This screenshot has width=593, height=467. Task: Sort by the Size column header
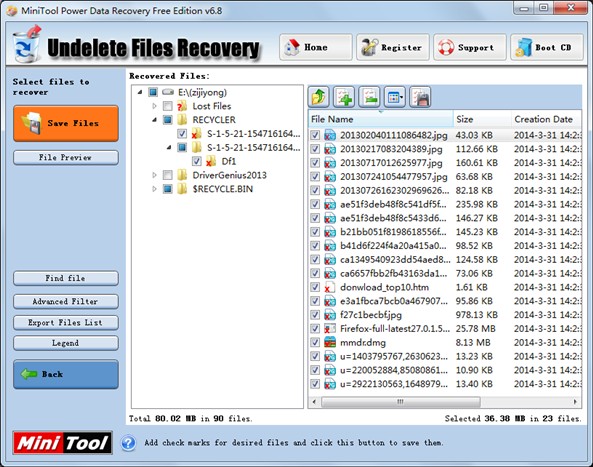(482, 119)
